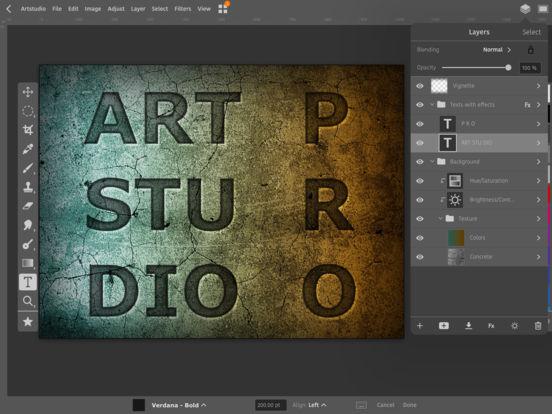This screenshot has height=414, width=552.
Task: Select the Eyedropper tool
Action: pos(28,149)
